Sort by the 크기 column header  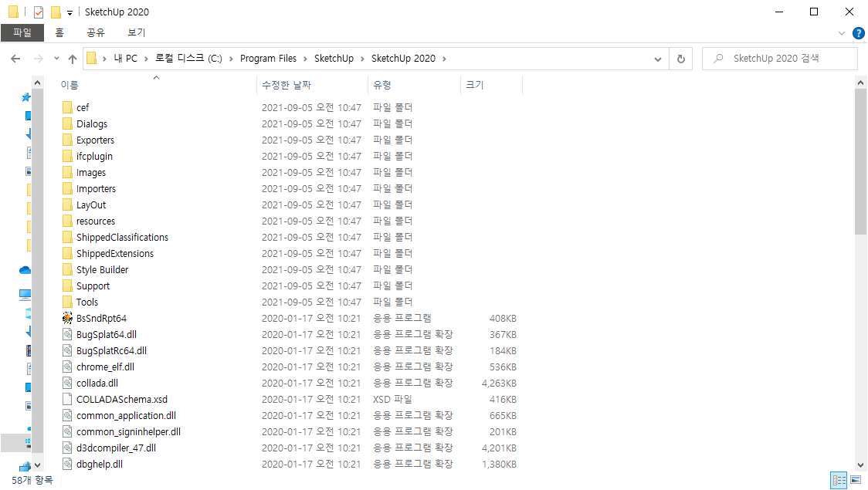click(474, 85)
